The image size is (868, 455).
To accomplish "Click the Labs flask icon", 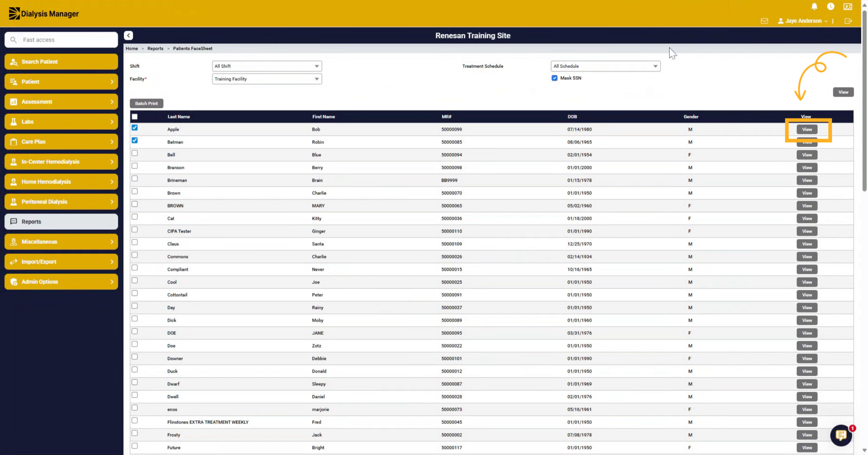I will click(14, 122).
